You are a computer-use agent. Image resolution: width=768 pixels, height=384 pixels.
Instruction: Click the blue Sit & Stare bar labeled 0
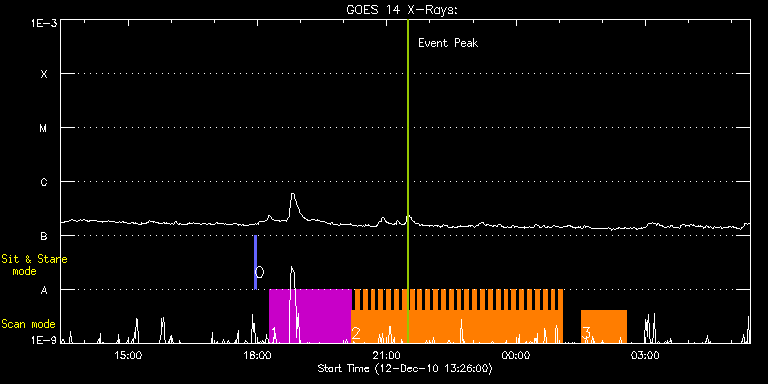[x=255, y=262]
